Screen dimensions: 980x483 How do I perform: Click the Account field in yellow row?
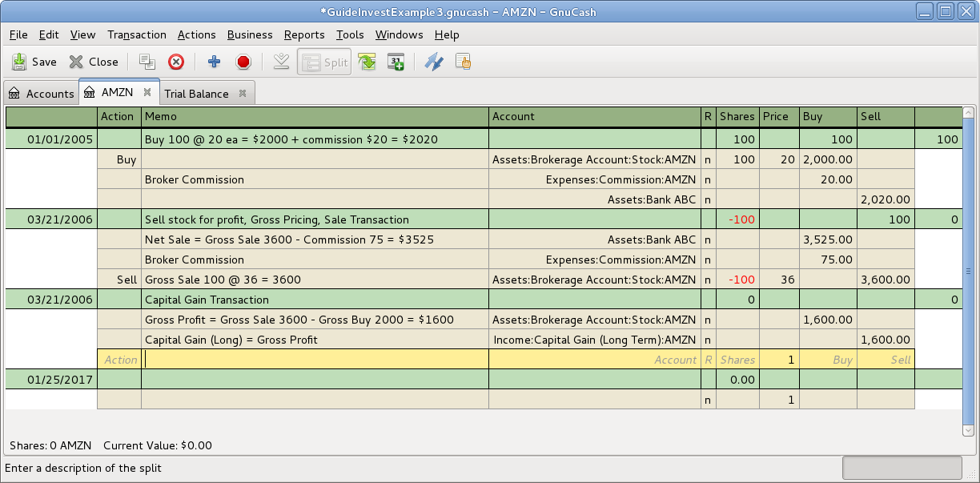(594, 360)
